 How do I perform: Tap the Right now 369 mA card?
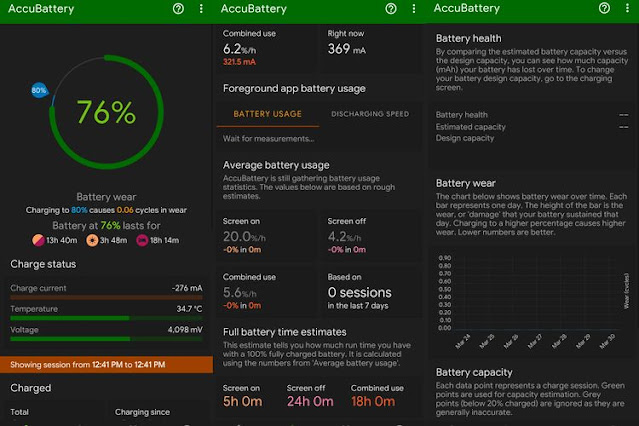(x=371, y=48)
